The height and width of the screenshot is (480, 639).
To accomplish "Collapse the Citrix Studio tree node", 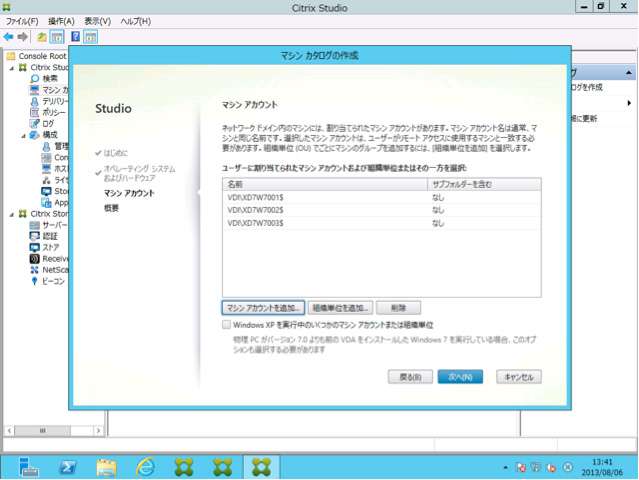I will pyautogui.click(x=12, y=68).
